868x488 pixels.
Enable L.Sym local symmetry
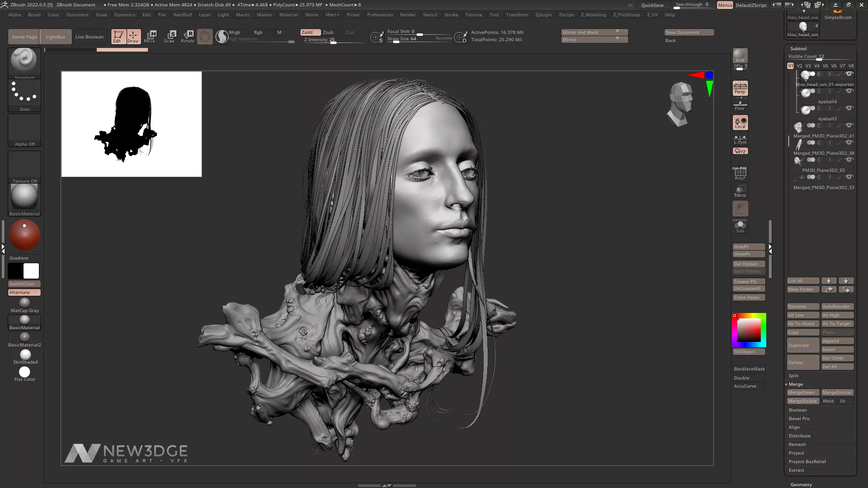click(x=740, y=139)
